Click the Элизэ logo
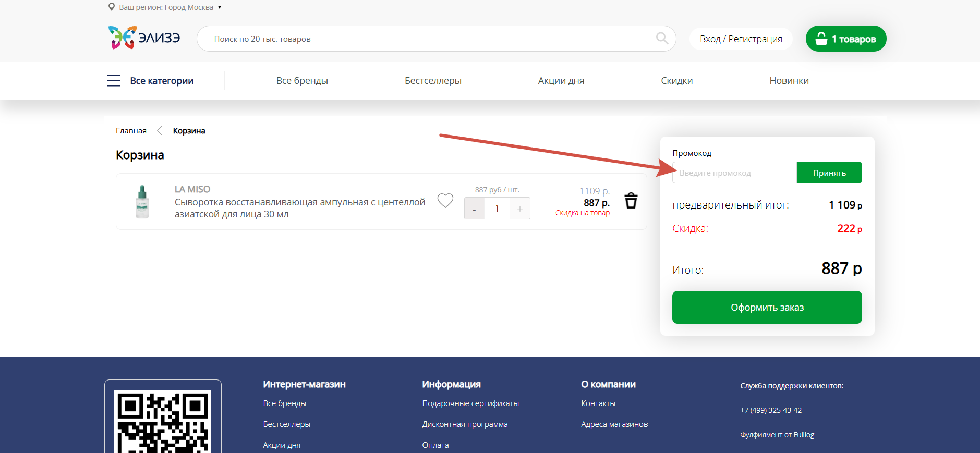The image size is (980, 453). [144, 38]
